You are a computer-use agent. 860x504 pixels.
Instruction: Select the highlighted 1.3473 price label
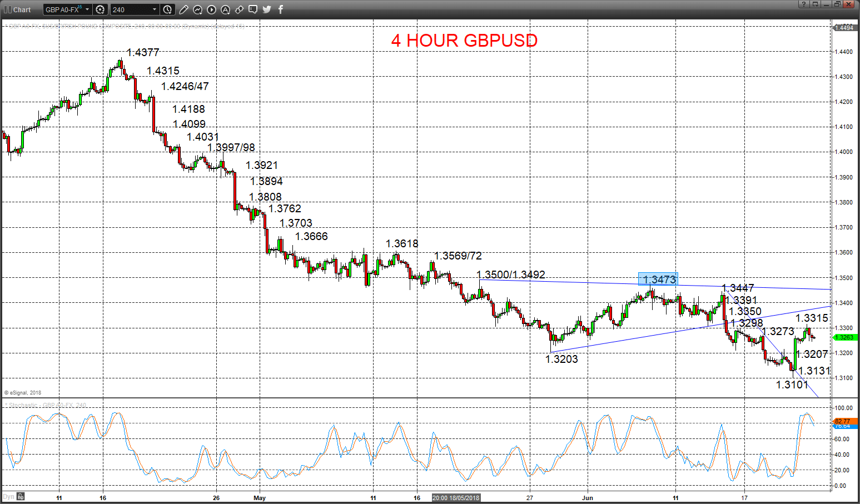(x=658, y=279)
